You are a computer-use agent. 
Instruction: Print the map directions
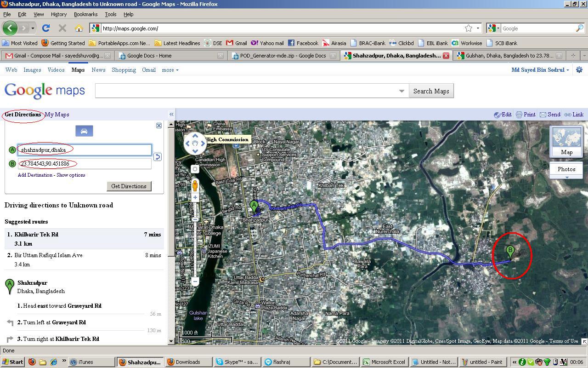[526, 115]
